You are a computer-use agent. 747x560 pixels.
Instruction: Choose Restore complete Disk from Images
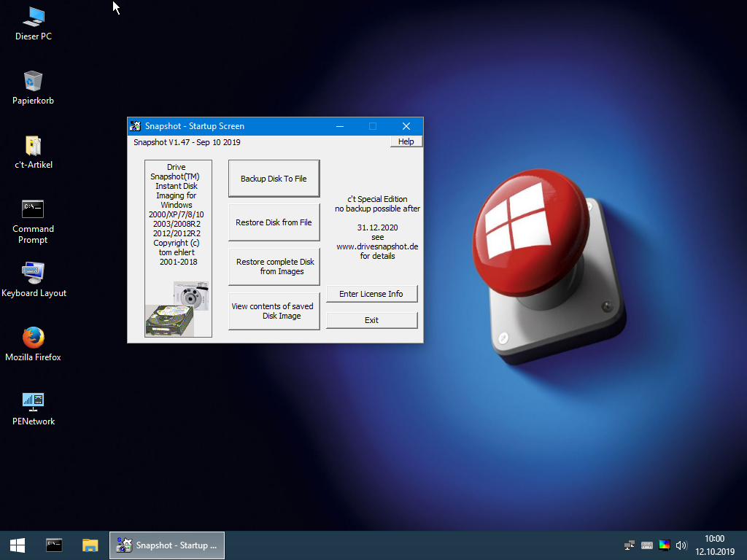[x=274, y=266]
